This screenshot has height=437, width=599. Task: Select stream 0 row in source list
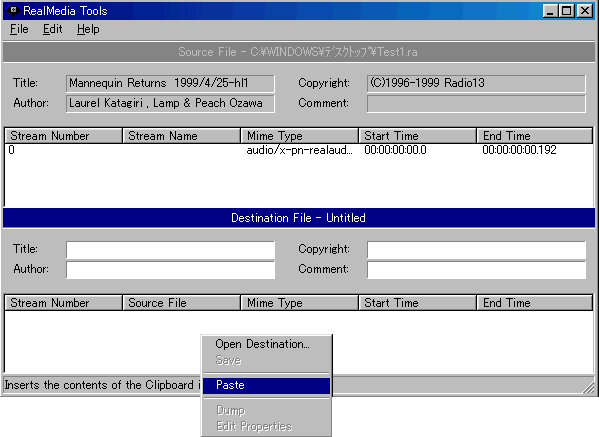tap(299, 150)
